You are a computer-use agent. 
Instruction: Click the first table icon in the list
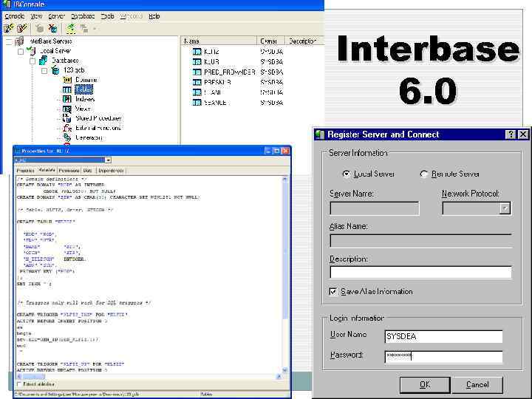197,52
